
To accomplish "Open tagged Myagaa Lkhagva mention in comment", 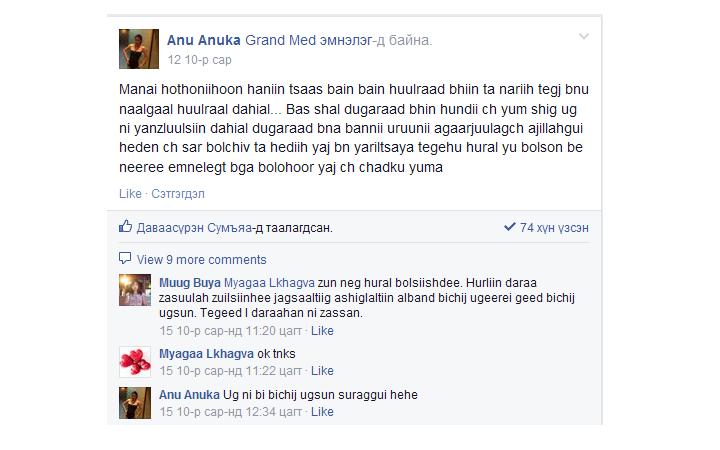I will 269,282.
